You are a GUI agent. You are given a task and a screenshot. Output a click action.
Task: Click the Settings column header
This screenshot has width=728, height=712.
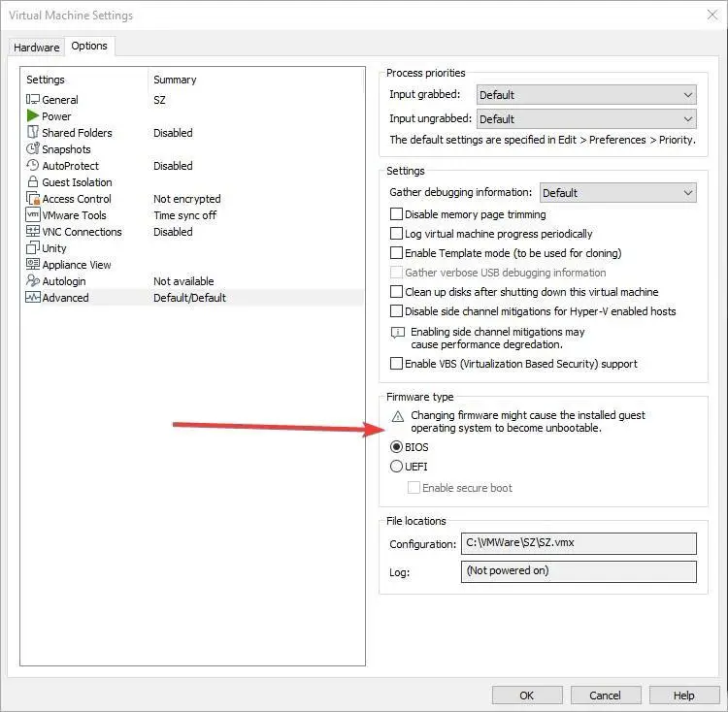coord(46,80)
